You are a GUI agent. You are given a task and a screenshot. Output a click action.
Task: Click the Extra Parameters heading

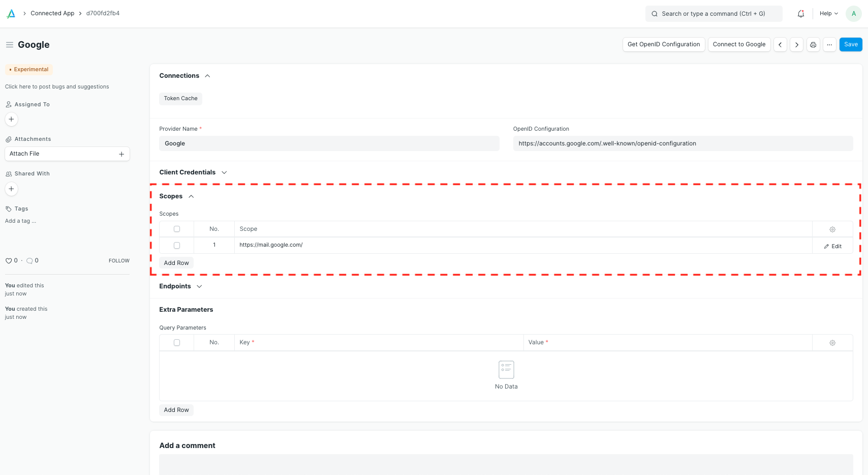coord(186,310)
